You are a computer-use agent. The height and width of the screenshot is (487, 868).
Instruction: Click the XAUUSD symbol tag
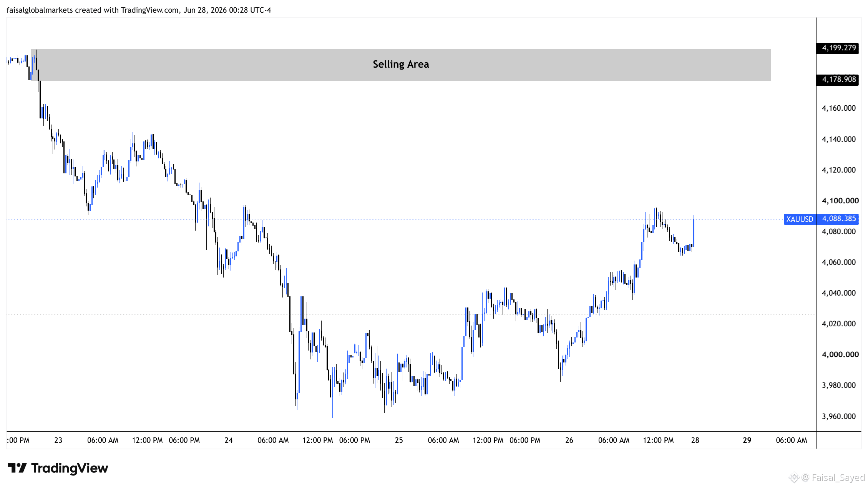800,219
